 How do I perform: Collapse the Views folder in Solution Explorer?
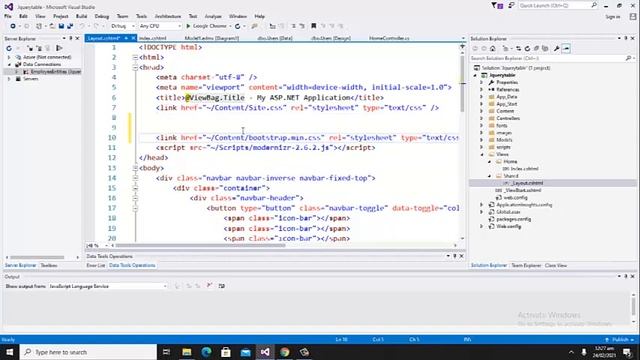tap(482, 154)
